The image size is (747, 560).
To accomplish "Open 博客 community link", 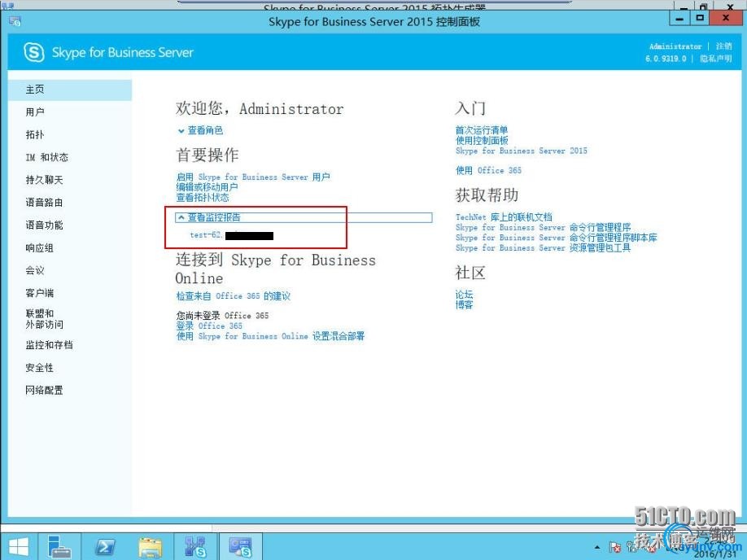I will [x=464, y=304].
